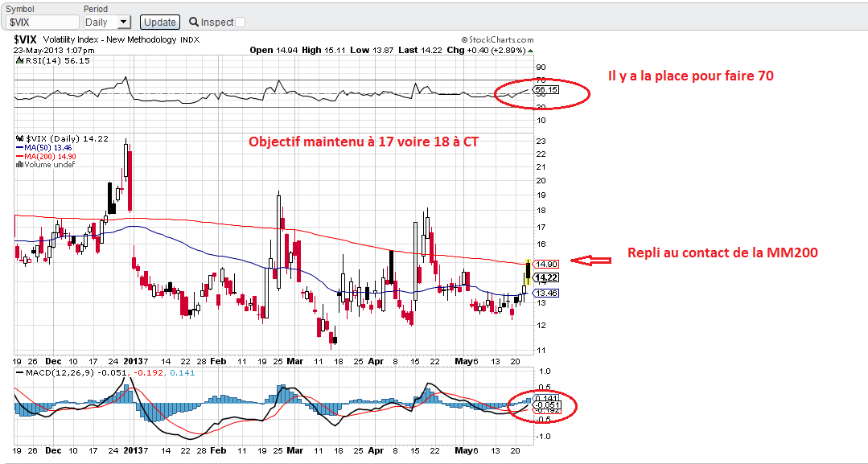868x464 pixels.
Task: Click the $VIX (Daily) 14.22 legend label
Action: [x=62, y=139]
